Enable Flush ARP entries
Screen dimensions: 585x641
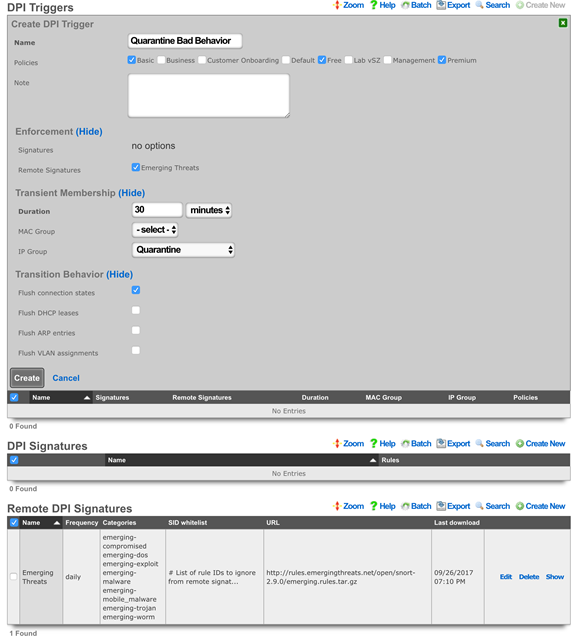pos(136,330)
